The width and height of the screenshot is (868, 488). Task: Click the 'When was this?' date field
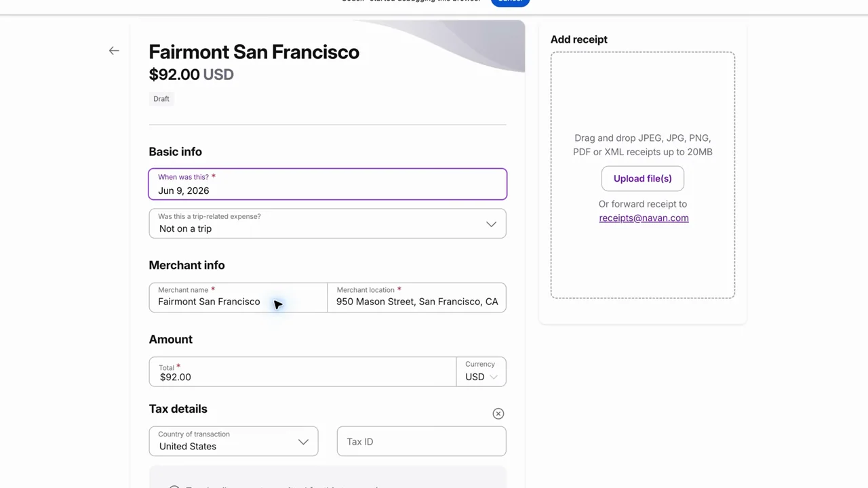tap(328, 184)
